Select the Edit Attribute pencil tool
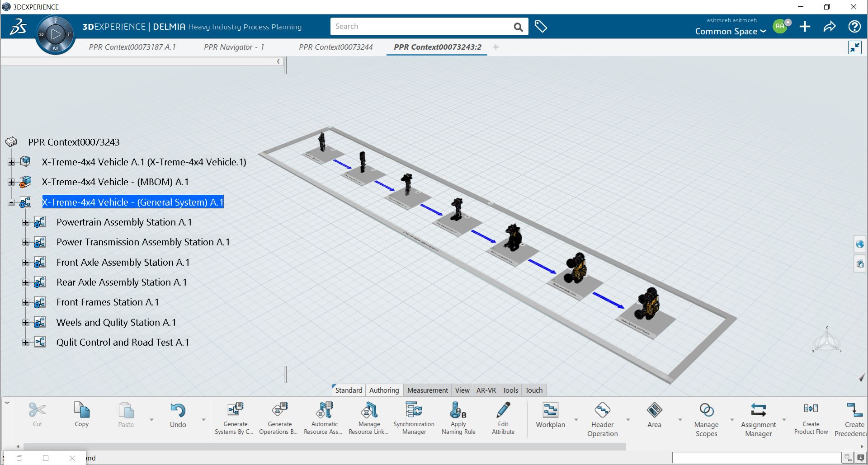 coord(503,410)
